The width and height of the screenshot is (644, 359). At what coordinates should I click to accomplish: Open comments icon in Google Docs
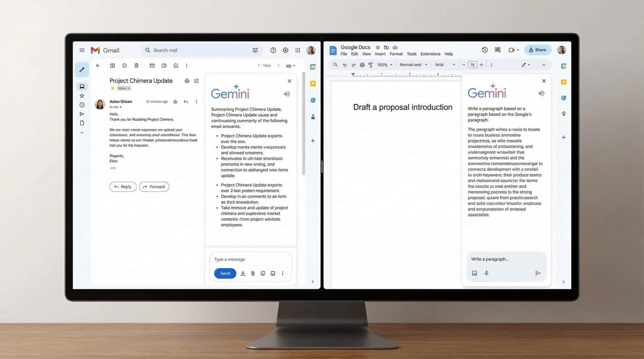(x=498, y=50)
